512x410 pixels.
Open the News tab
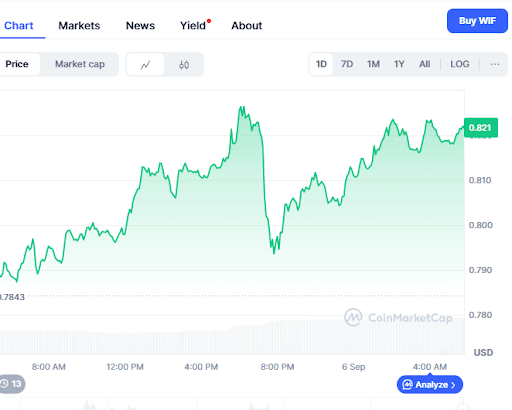(x=140, y=26)
